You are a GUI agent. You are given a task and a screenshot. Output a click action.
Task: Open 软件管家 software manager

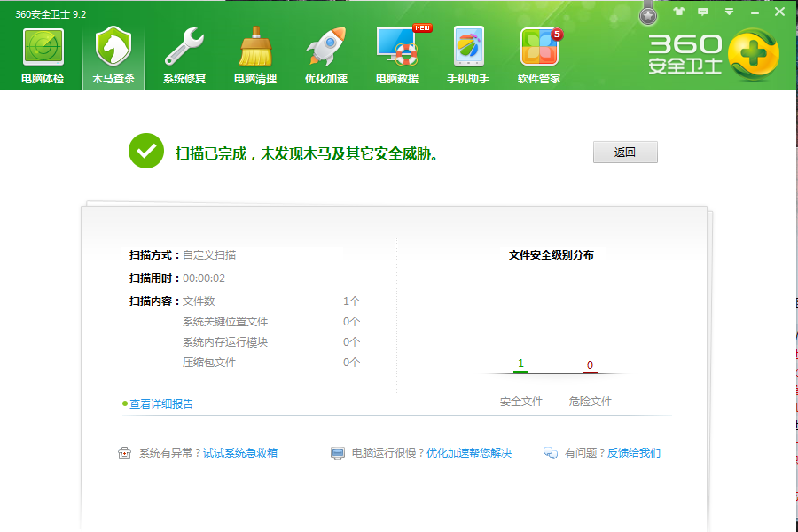539,49
